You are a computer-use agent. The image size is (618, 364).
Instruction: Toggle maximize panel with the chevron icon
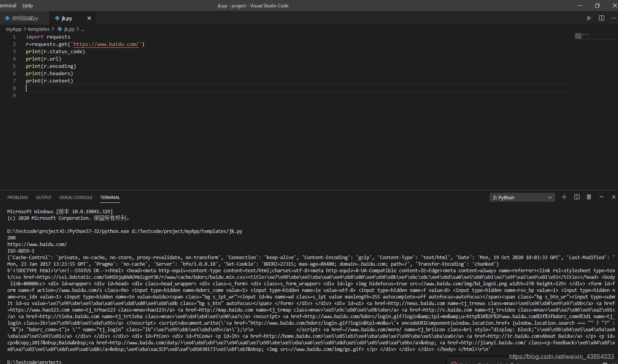(601, 197)
